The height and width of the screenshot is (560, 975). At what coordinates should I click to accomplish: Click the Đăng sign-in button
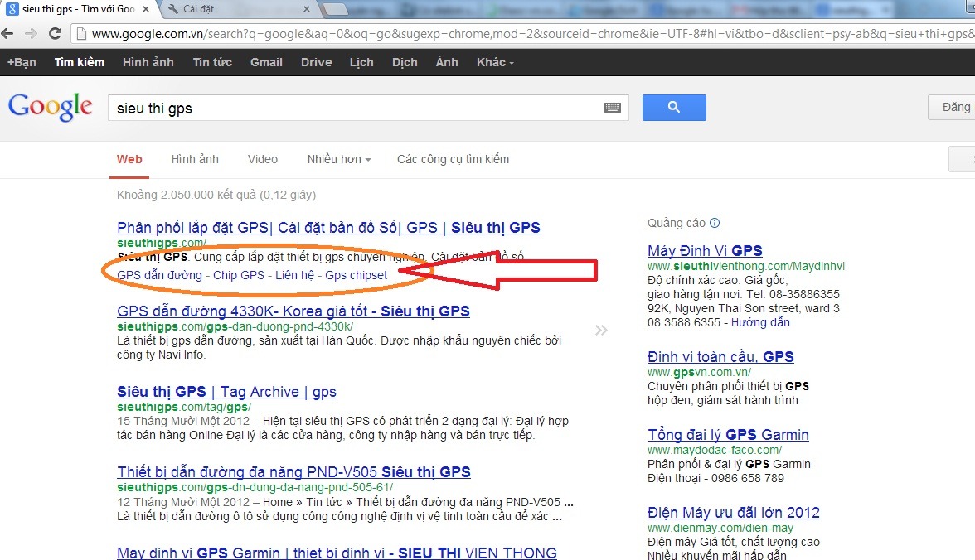click(952, 108)
